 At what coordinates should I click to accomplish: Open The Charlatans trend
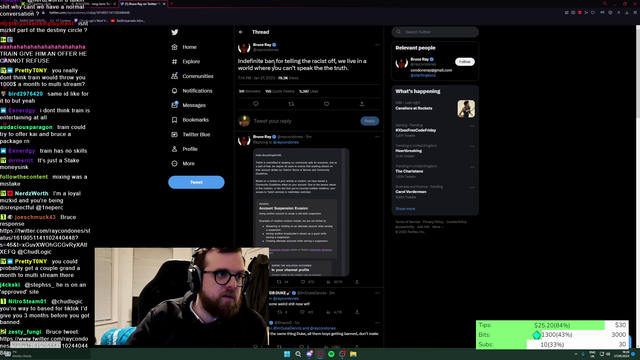[409, 171]
